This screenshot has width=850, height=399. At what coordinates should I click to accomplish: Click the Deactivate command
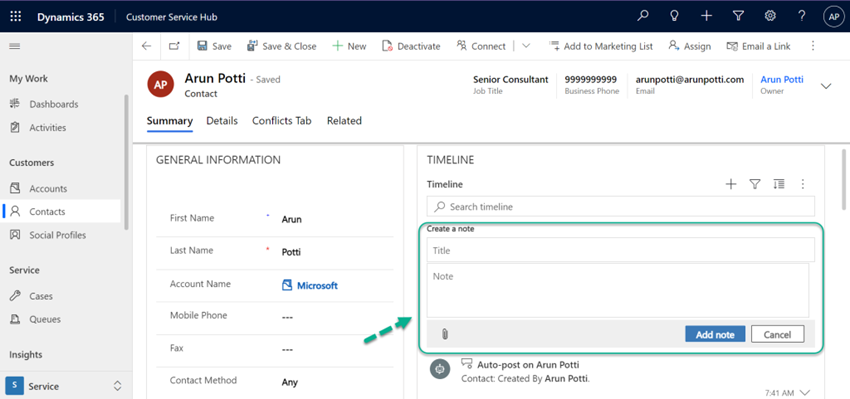coord(411,46)
